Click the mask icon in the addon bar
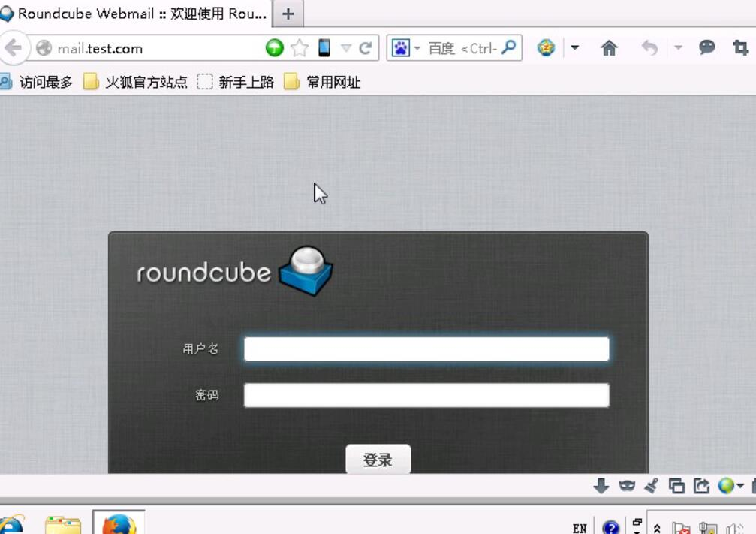 click(x=626, y=486)
